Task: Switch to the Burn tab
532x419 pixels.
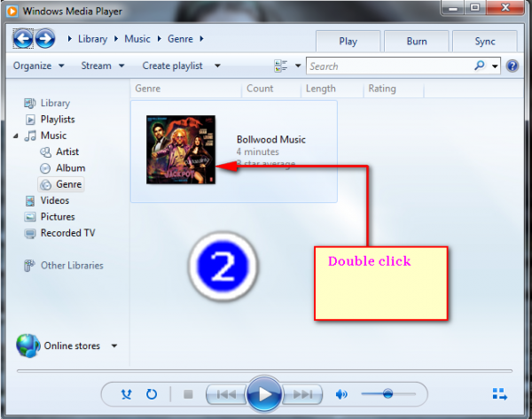Action: coord(417,42)
